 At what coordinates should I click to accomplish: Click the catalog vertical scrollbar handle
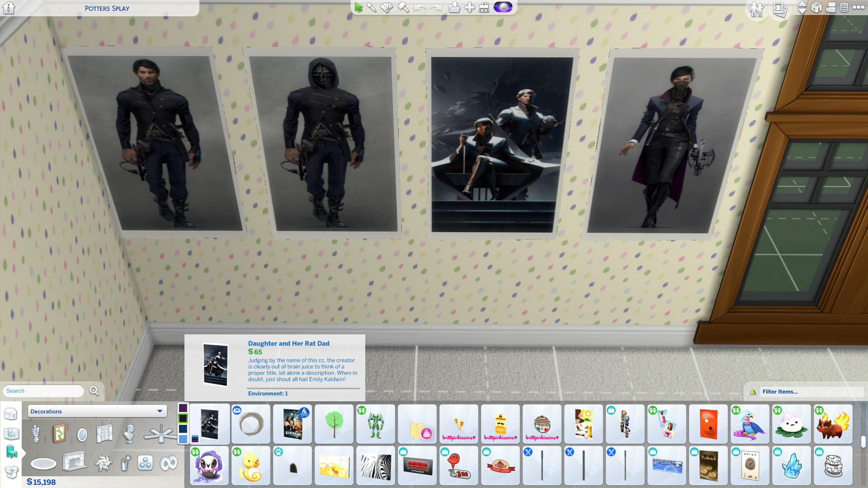click(x=863, y=441)
